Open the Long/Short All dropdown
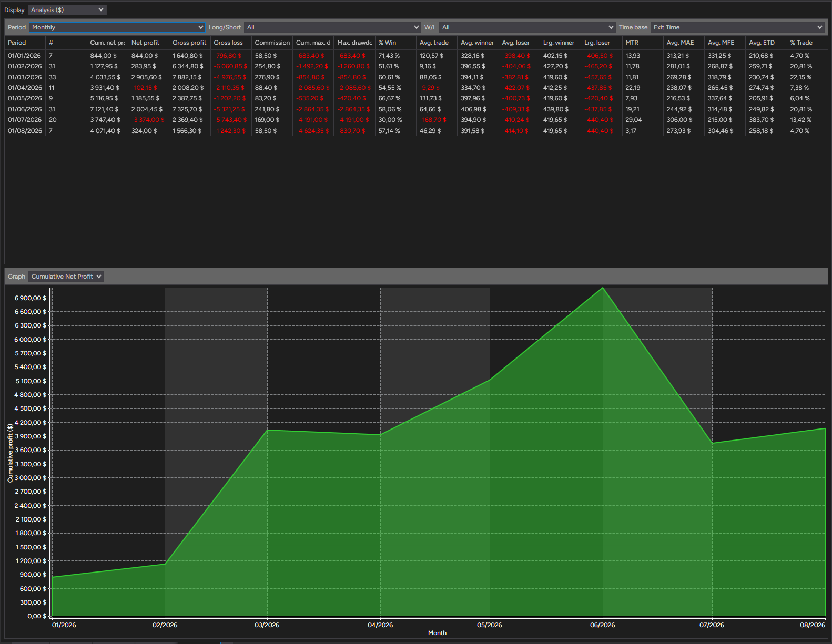Viewport: 832px width, 644px height. point(332,27)
